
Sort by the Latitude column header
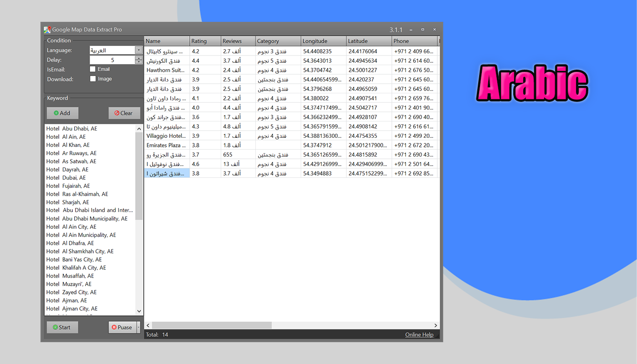click(x=369, y=41)
